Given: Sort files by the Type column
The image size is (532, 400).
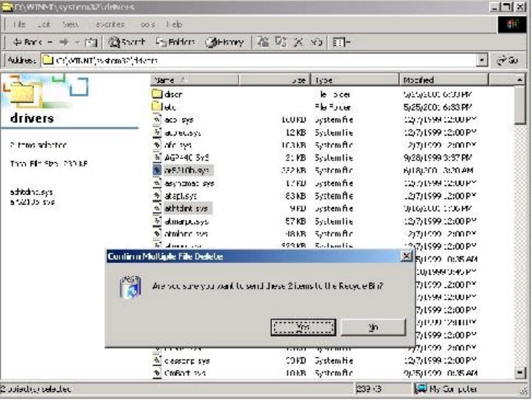Looking at the screenshot, I should [x=354, y=80].
